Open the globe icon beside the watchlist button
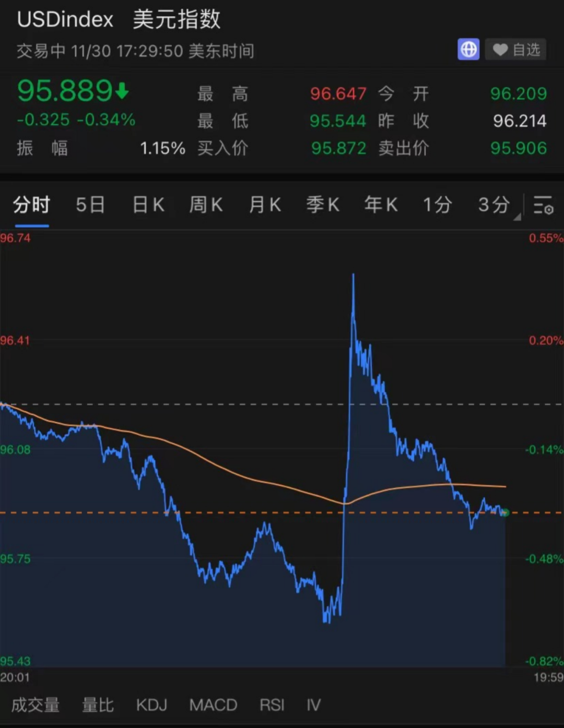 click(x=468, y=50)
